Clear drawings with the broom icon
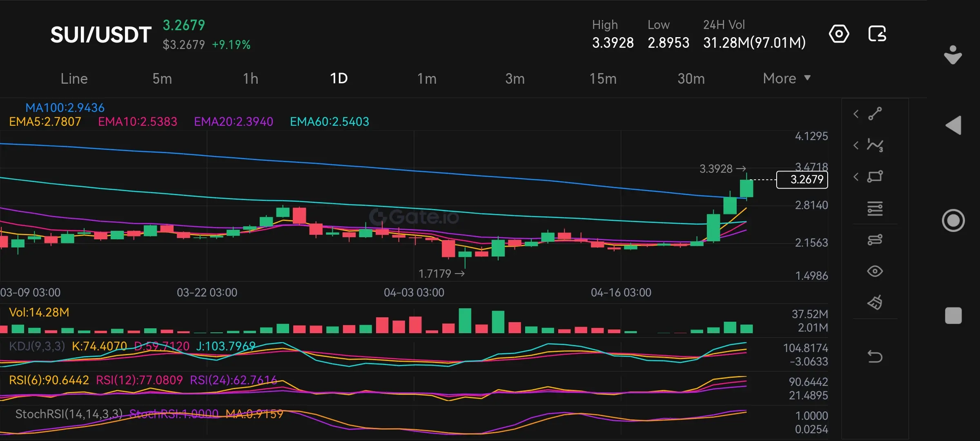 pyautogui.click(x=875, y=303)
